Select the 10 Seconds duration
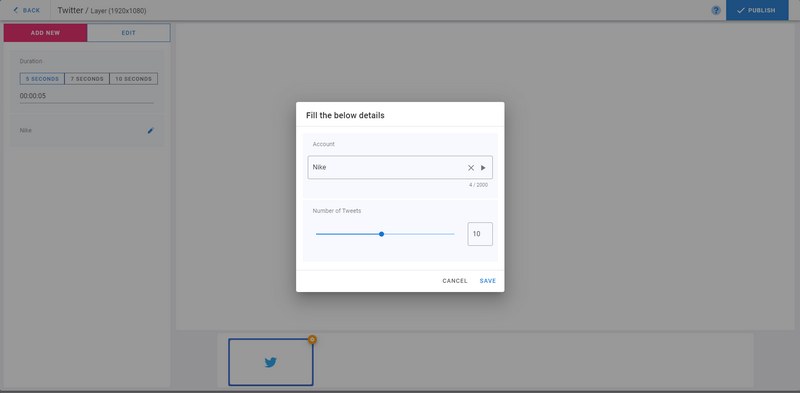This screenshot has width=800, height=393. 134,79
